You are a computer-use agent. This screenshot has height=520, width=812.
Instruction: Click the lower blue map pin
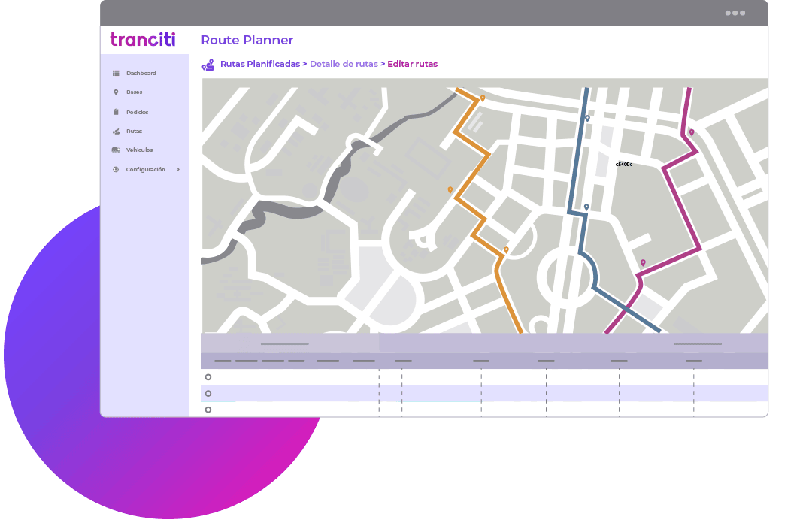pos(586,207)
